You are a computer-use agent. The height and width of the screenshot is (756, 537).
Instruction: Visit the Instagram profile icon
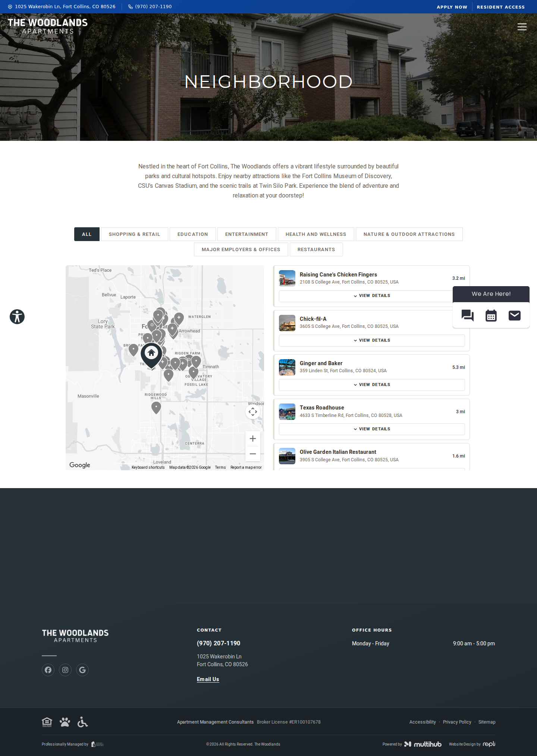[65, 670]
